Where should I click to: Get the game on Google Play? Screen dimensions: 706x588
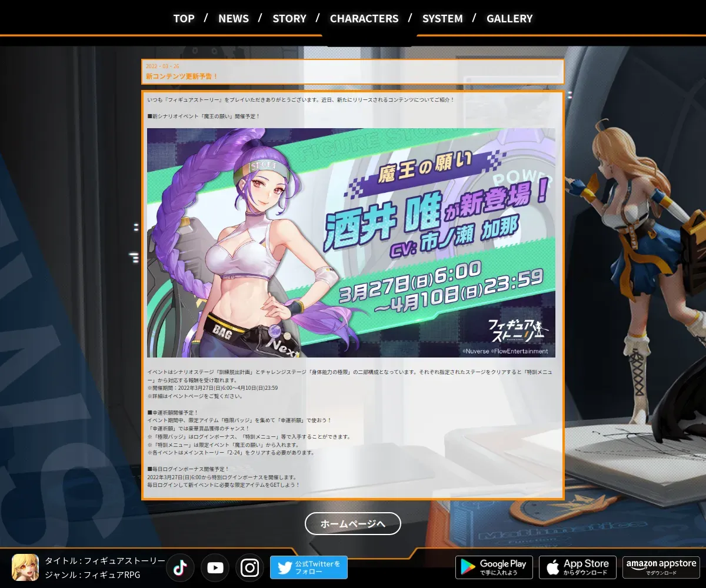tap(494, 567)
